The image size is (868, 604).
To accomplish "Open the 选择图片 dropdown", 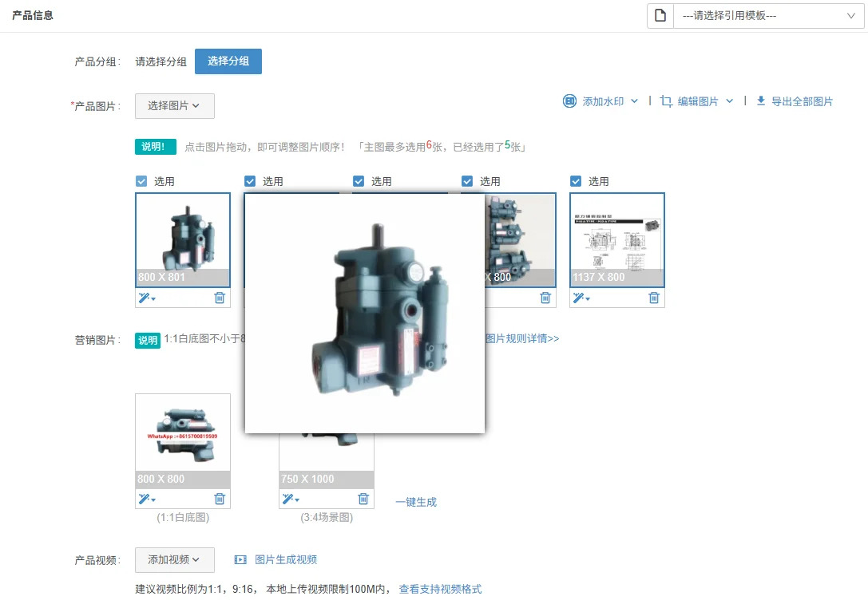I will pos(174,105).
